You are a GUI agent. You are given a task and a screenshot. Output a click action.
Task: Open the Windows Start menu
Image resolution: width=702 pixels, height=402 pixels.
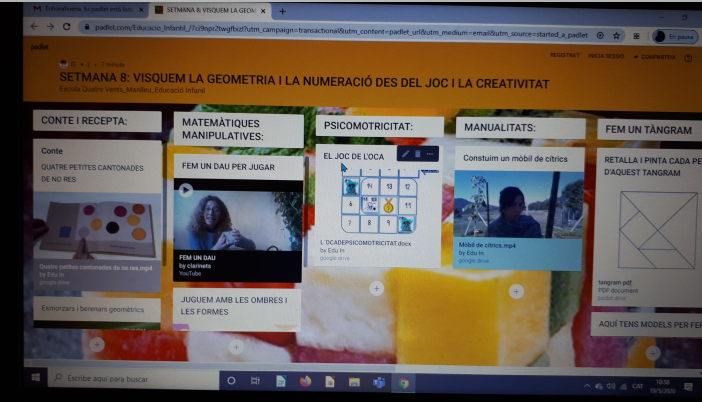click(35, 380)
